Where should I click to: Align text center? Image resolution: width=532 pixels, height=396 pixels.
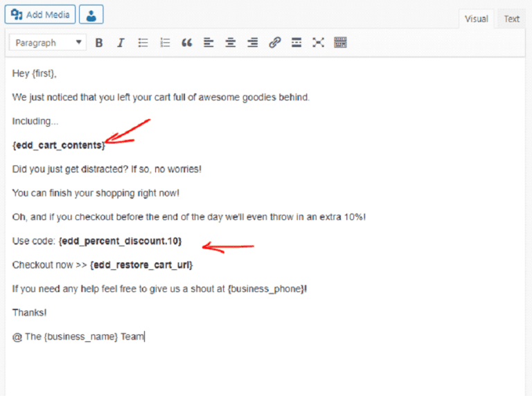click(x=231, y=43)
